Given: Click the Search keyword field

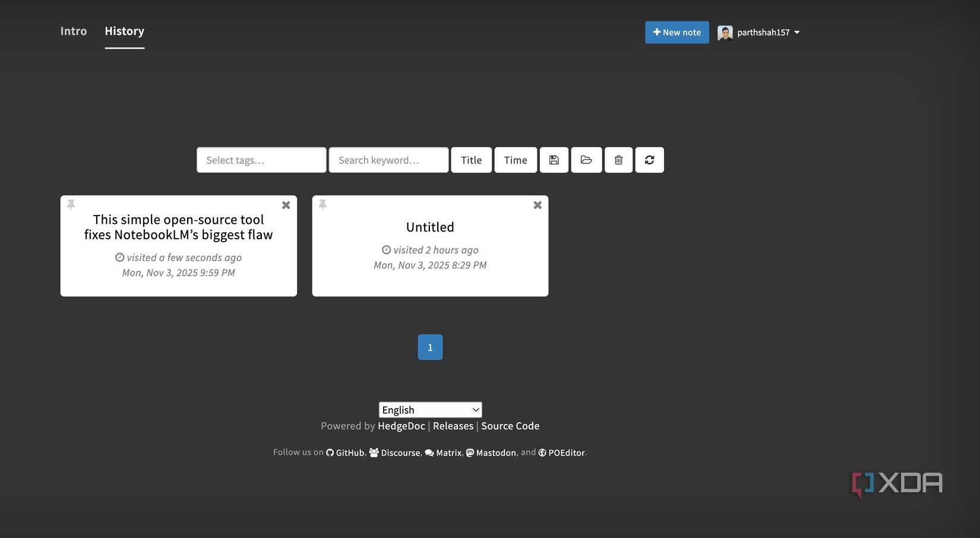Looking at the screenshot, I should (388, 160).
